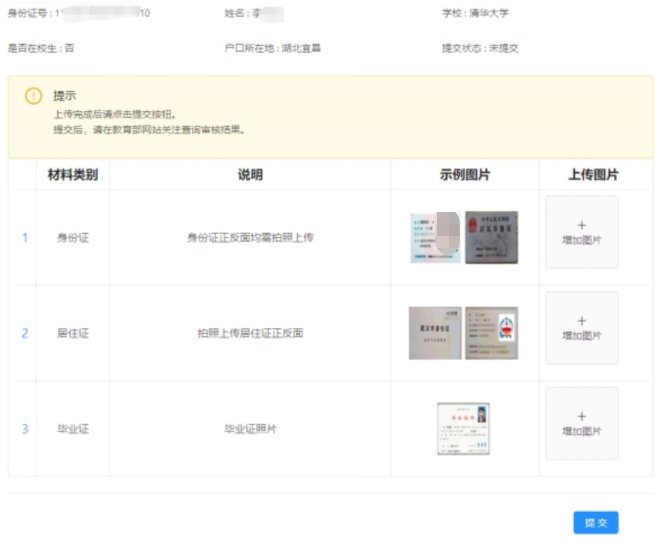Select row number 2 in the table
The height and width of the screenshot is (549, 665).
(25, 333)
